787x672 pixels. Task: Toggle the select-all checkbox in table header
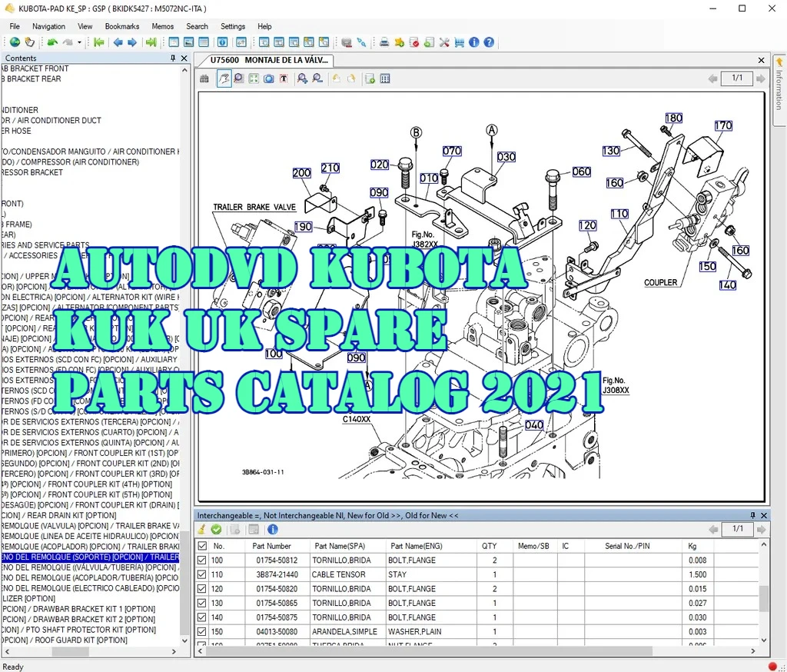[x=202, y=546]
